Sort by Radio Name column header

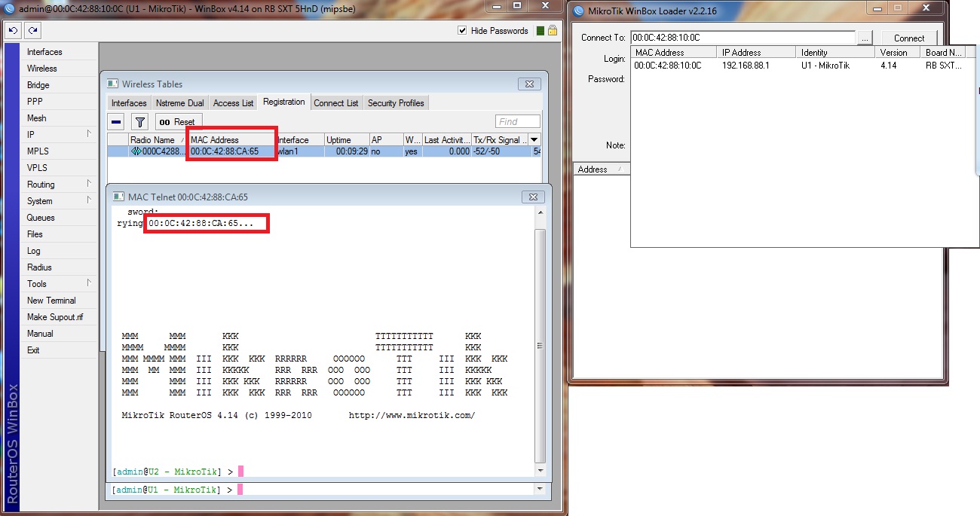[x=158, y=140]
